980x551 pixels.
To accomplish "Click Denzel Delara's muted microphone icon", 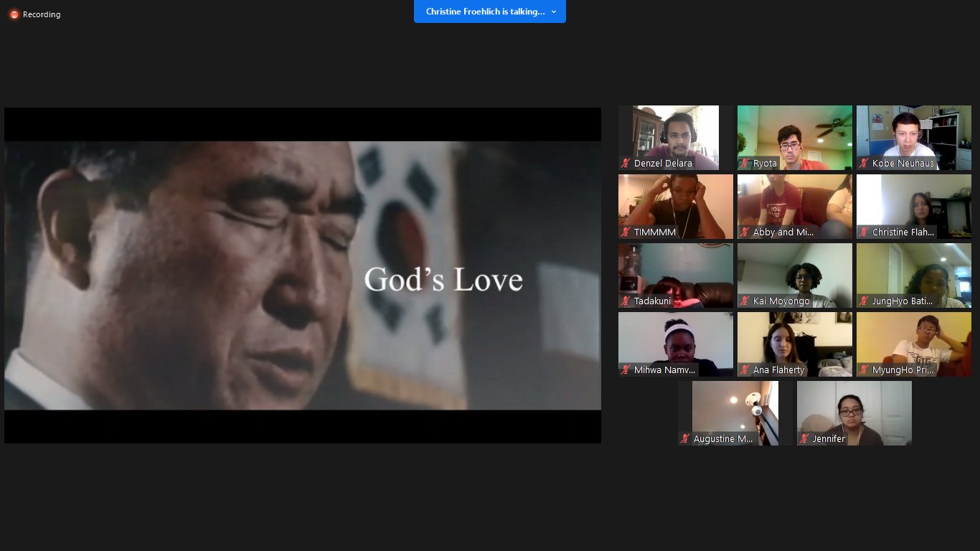I will tap(626, 164).
